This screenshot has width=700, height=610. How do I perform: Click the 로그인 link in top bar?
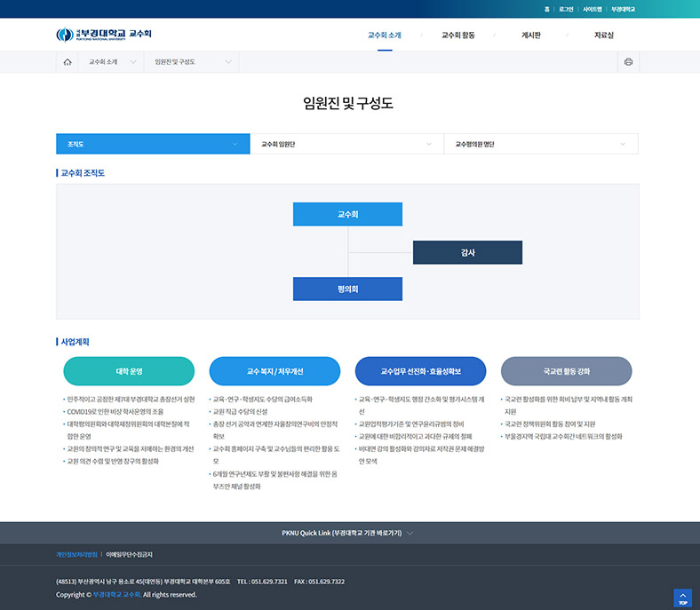pyautogui.click(x=566, y=9)
